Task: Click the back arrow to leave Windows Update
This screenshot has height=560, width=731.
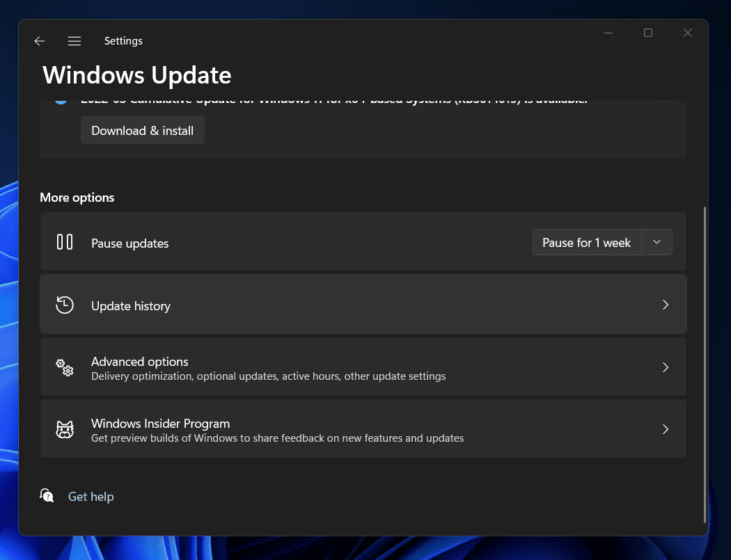Action: point(39,41)
